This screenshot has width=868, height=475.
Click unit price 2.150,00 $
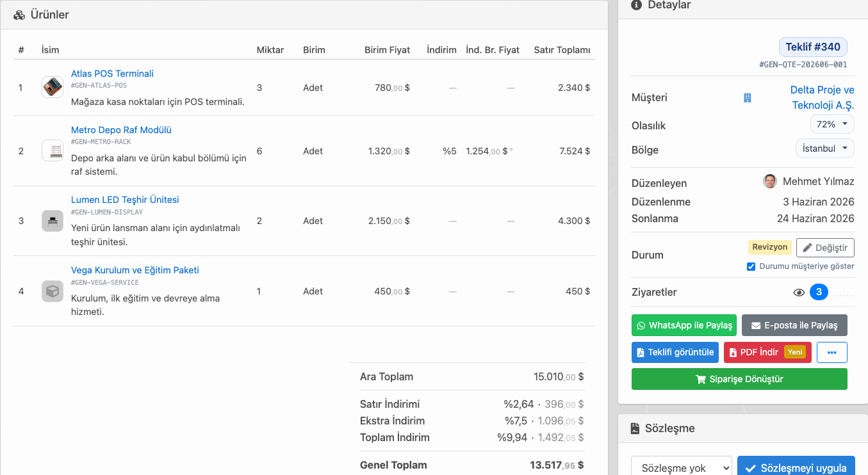tap(389, 221)
